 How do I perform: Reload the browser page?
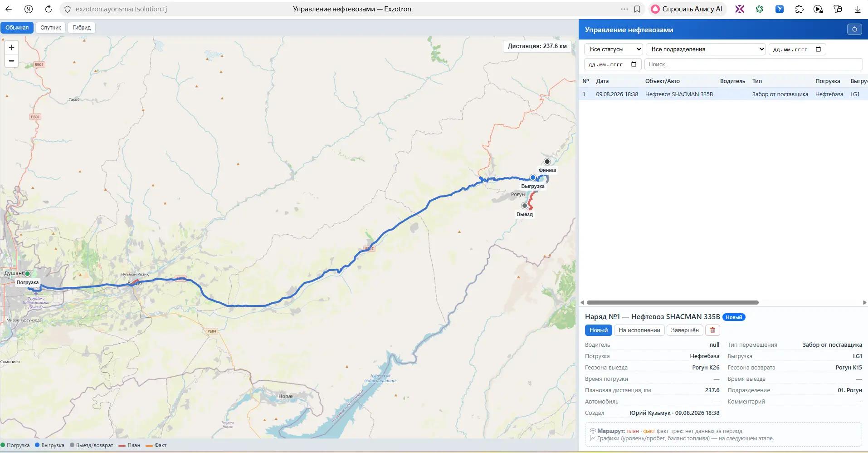coord(49,9)
